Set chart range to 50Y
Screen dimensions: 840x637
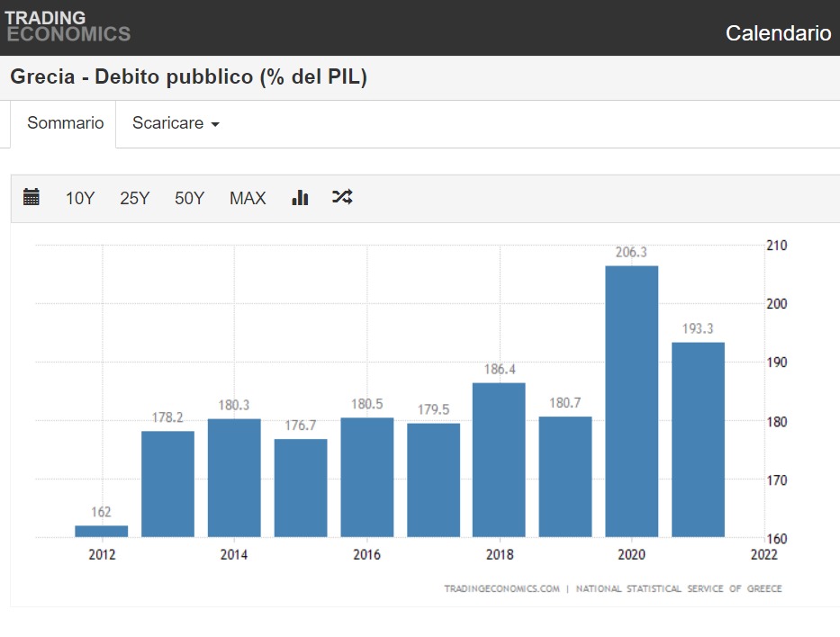(x=189, y=198)
